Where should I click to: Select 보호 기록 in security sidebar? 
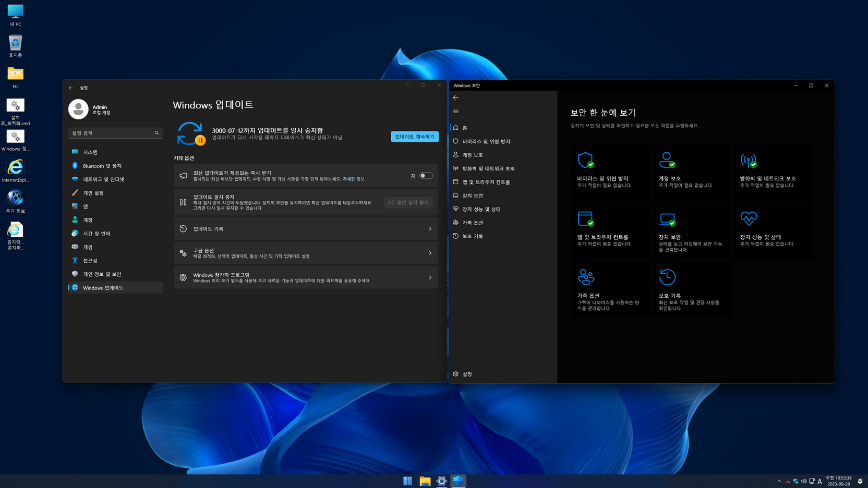503,236
